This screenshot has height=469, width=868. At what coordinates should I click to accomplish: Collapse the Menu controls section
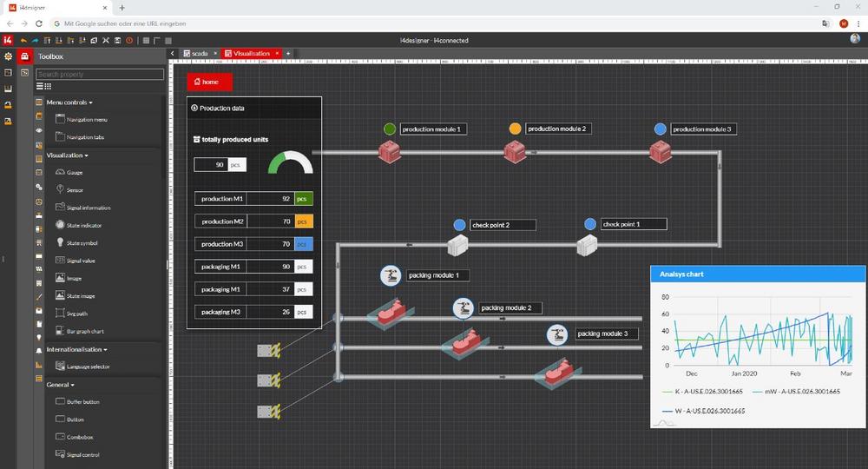pos(69,102)
